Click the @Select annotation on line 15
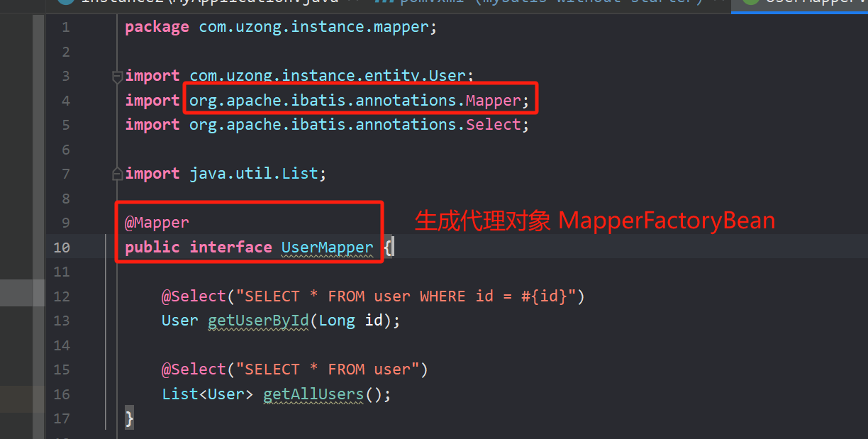 point(194,369)
